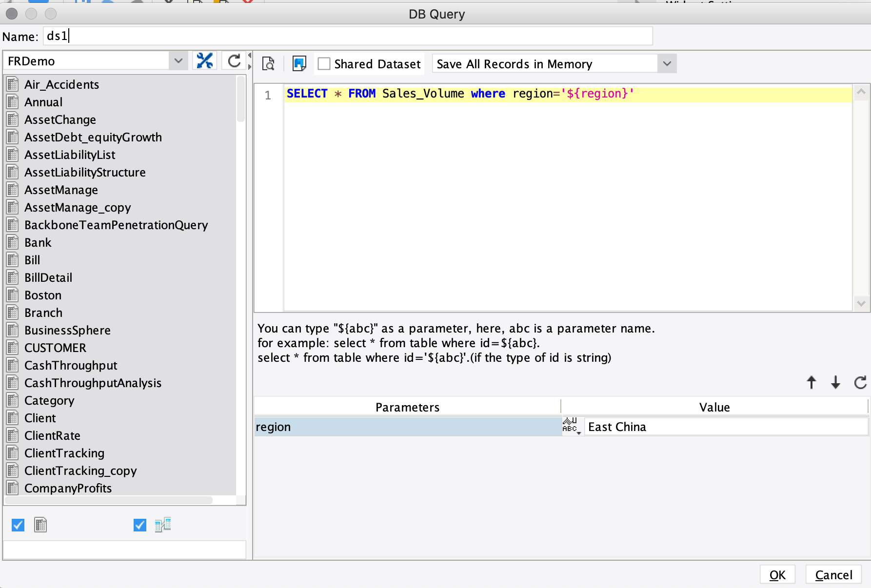
Task: Move the parameter up with up arrow
Action: [x=811, y=382]
